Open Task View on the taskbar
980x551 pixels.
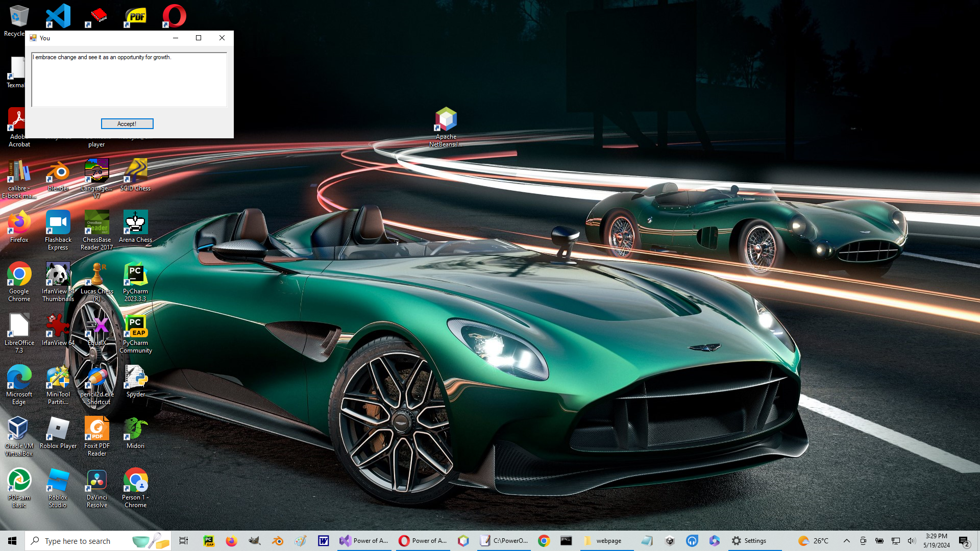tap(184, 541)
